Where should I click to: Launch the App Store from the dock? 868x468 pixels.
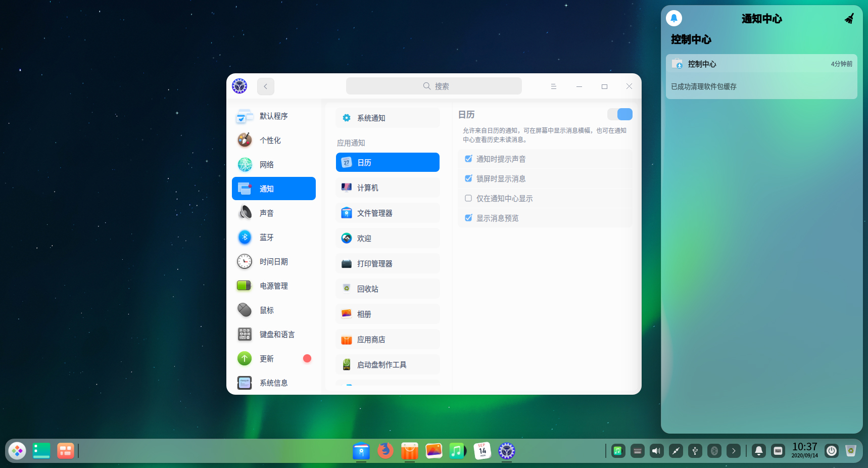click(x=409, y=450)
